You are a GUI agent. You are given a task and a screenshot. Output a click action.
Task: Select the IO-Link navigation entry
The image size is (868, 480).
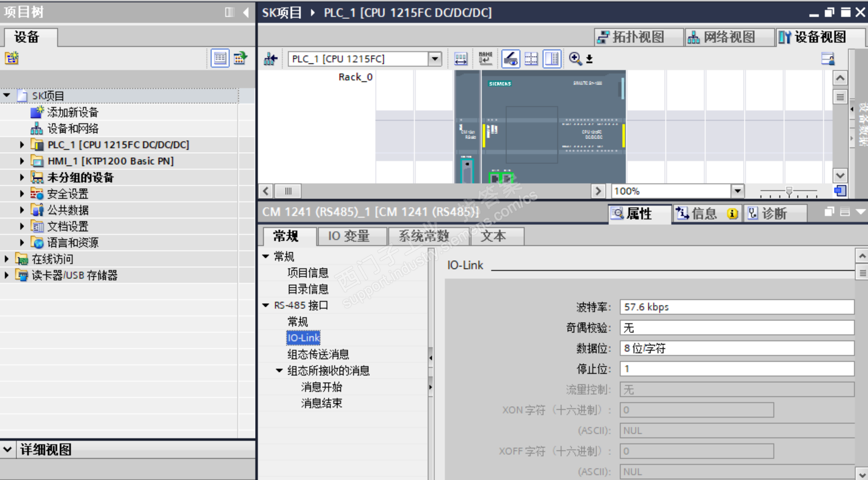pos(303,338)
